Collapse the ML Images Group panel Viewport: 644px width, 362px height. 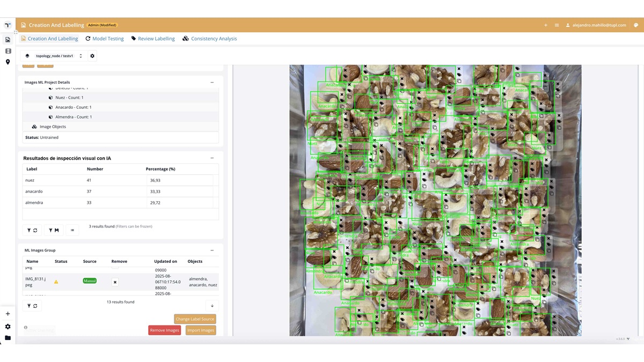[212, 250]
